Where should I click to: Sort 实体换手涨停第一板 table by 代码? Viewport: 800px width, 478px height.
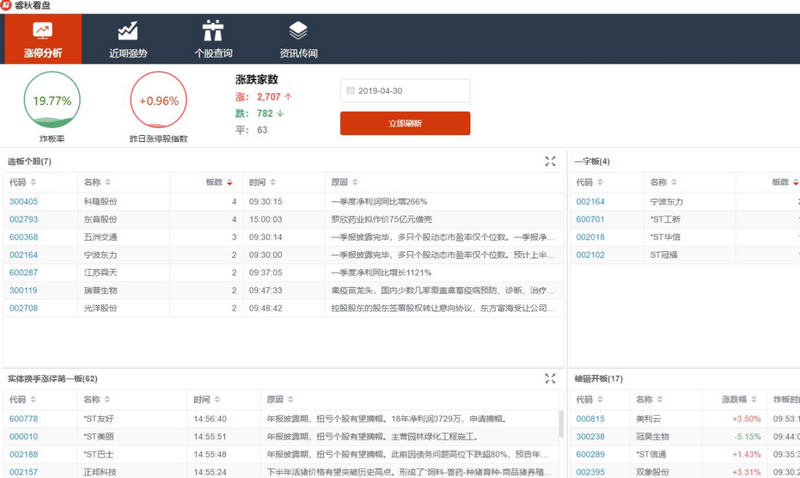(x=33, y=399)
